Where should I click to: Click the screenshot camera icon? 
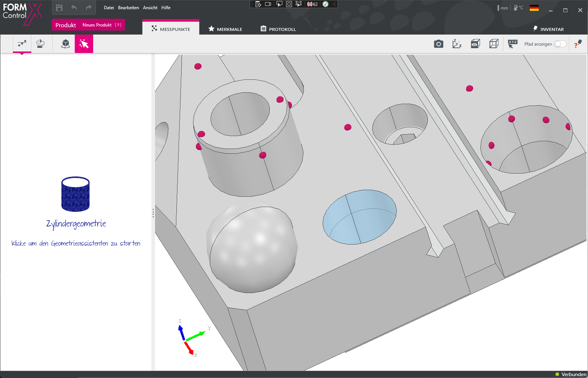439,44
